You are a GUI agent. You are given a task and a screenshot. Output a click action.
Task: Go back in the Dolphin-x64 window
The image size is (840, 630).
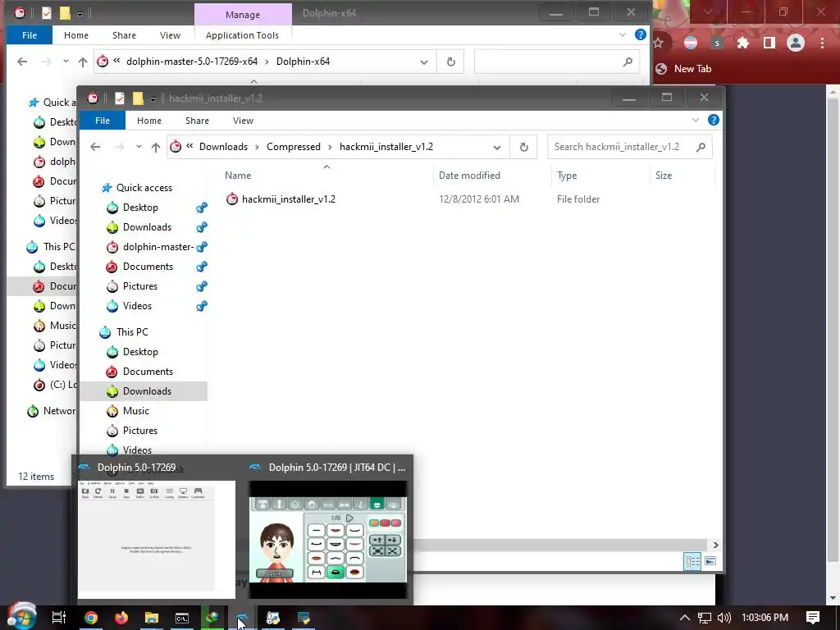pos(22,62)
